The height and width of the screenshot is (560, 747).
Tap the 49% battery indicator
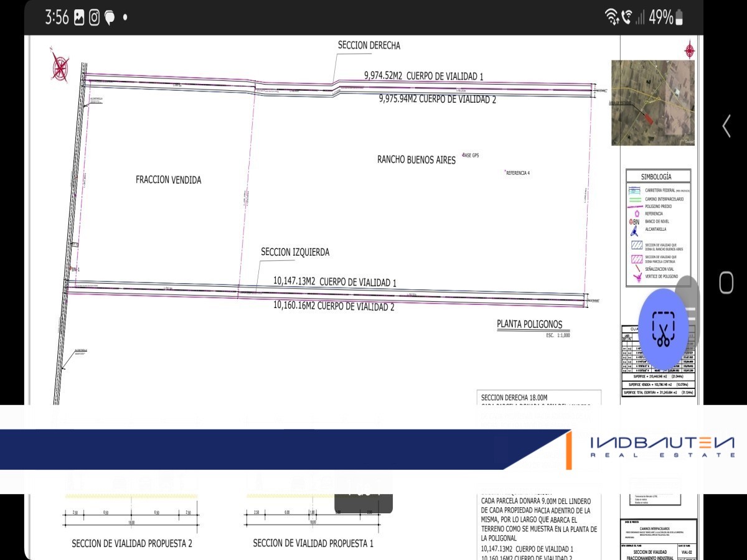tap(666, 17)
